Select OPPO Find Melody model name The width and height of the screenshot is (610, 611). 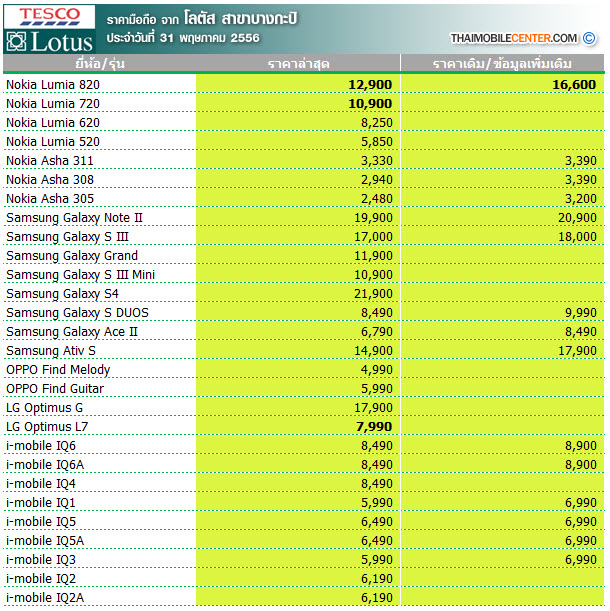58,370
